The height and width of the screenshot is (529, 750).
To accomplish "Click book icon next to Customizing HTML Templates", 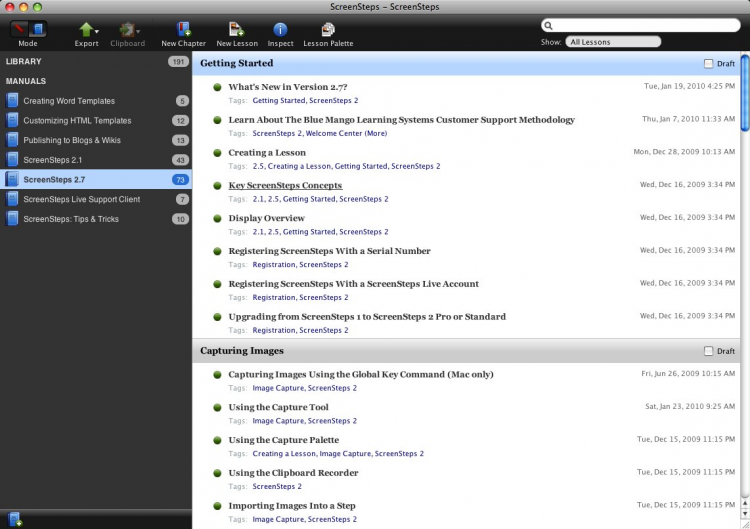I will coord(12,120).
